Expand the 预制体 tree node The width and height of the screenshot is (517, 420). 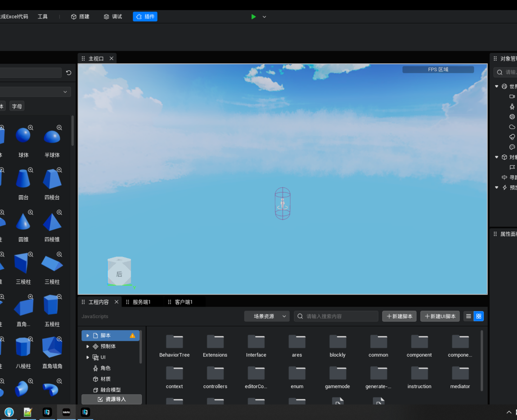click(88, 346)
